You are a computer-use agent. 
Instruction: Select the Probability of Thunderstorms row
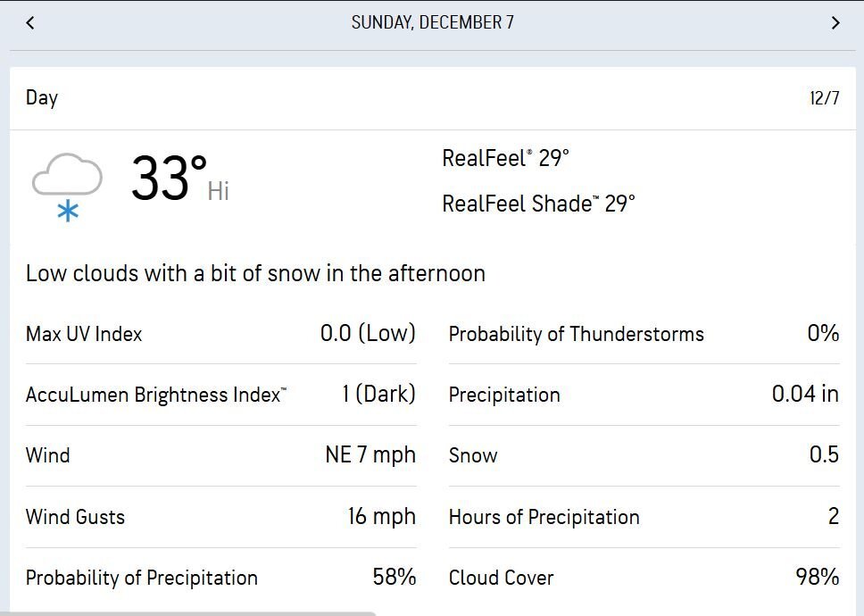tap(644, 334)
